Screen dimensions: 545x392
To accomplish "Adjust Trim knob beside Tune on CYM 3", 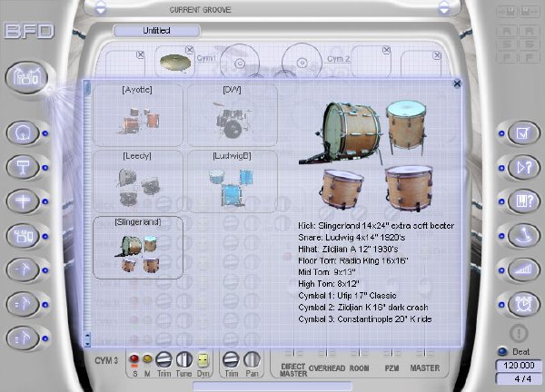I will click(163, 359).
